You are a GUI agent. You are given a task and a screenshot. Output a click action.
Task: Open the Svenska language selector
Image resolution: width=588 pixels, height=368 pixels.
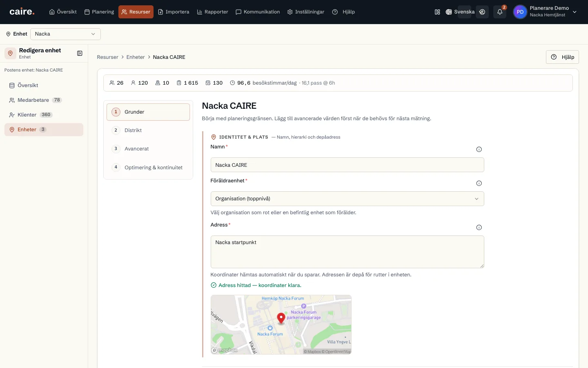pyautogui.click(x=460, y=12)
